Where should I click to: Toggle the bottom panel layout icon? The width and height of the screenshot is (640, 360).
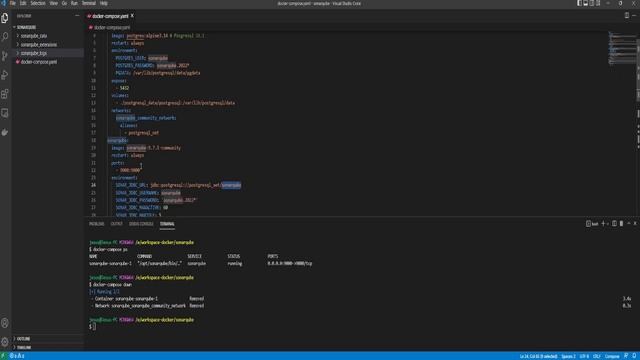pos(585,3)
